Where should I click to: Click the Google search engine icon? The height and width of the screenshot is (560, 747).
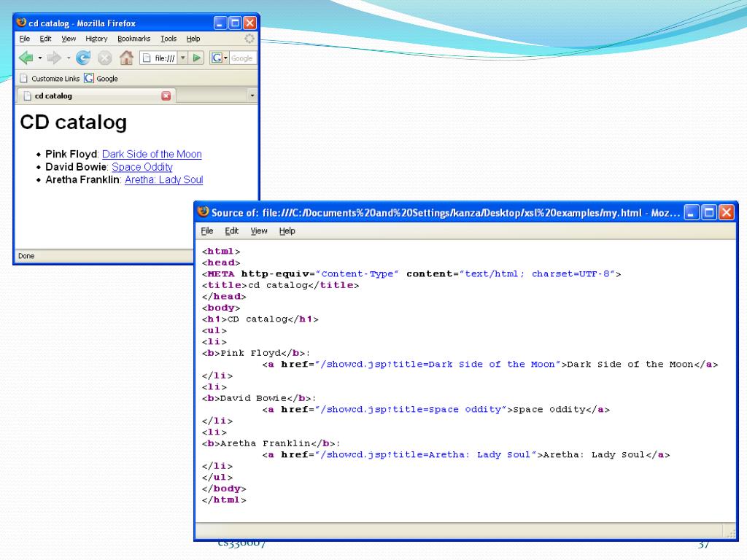click(217, 58)
